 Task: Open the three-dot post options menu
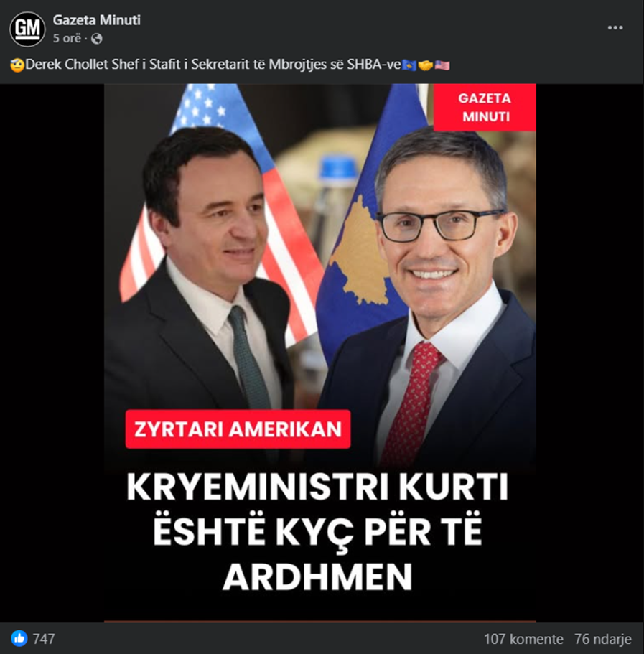(x=615, y=27)
